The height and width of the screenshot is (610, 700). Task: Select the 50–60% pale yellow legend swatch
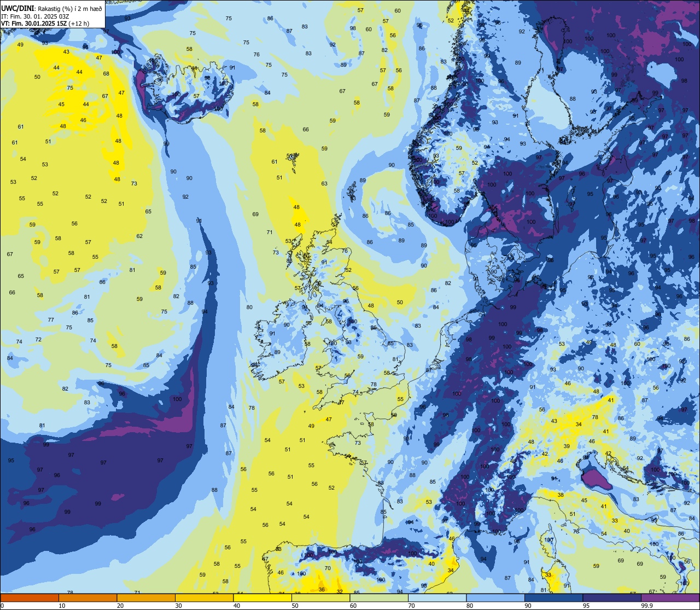tap(321, 598)
